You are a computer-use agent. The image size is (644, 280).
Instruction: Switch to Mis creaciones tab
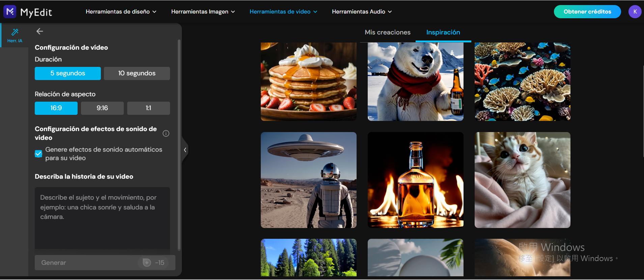tap(388, 32)
